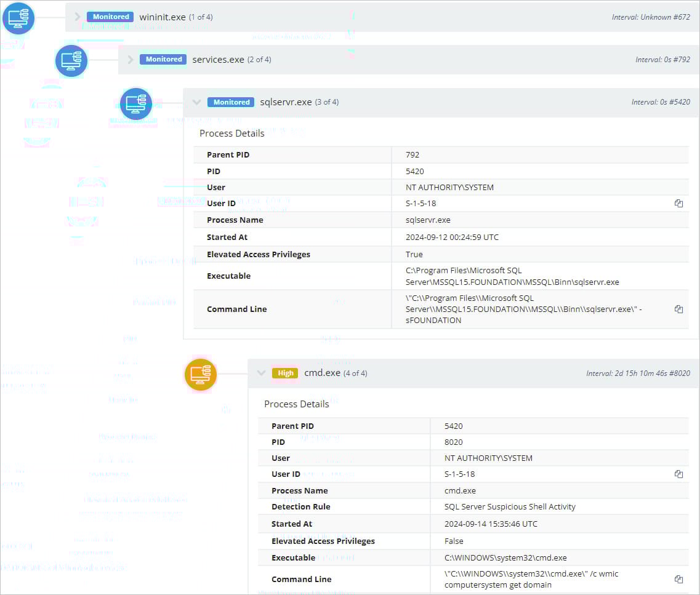Click the wininit.exe process node icon
The width and height of the screenshot is (700, 595).
18,18
